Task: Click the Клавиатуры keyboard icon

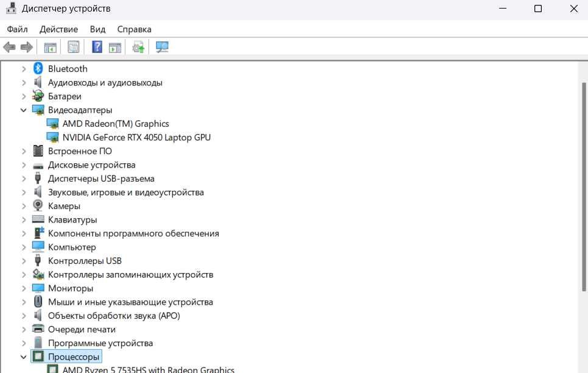Action: tap(38, 219)
